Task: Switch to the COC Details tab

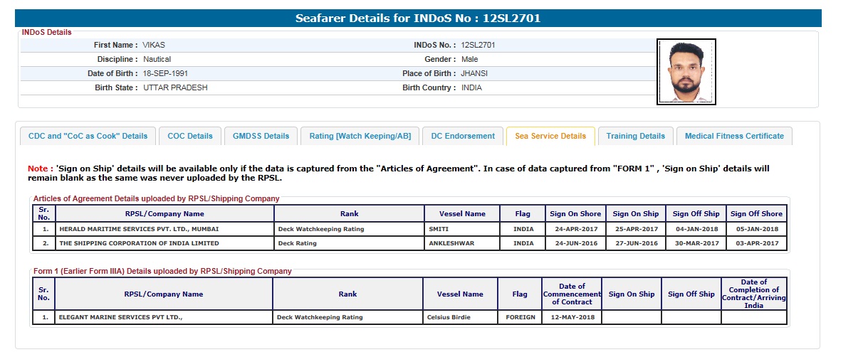Action: (190, 136)
